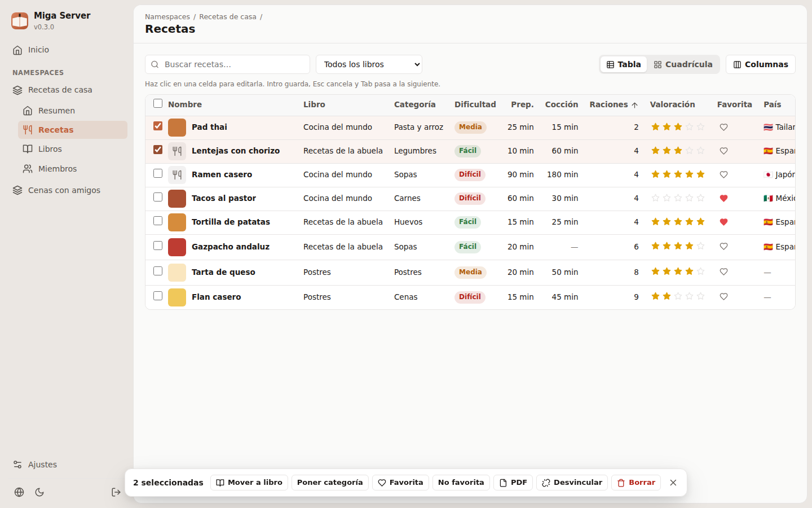Viewport: 812px width, 508px height.
Task: Focus the Buscar recetas search field
Action: [x=227, y=64]
